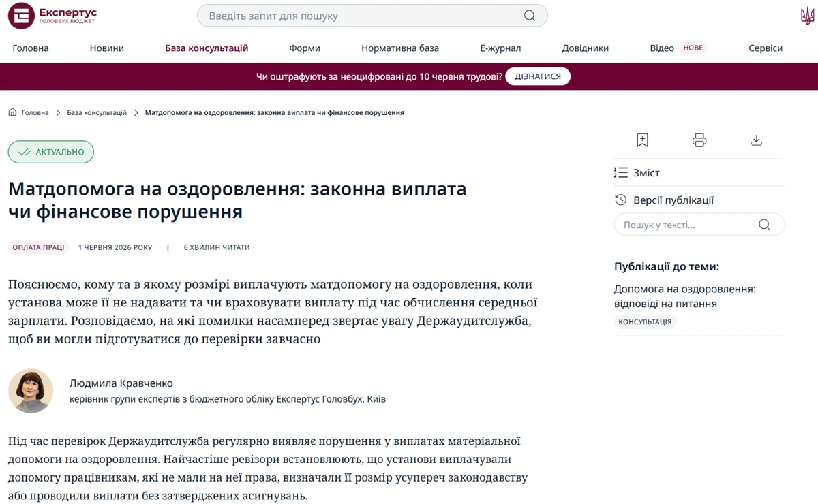
Task: Click the КОНСУЛЬТАЦІЯ tag
Action: click(x=645, y=321)
